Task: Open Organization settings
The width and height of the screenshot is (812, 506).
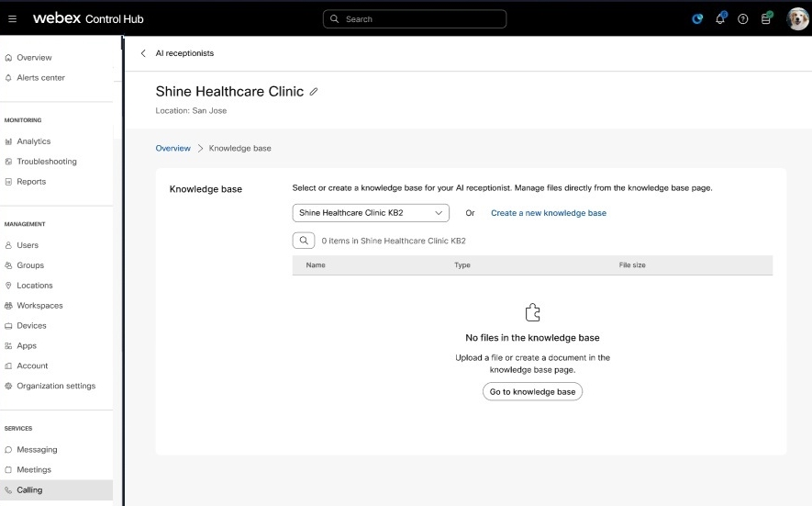Action: click(57, 387)
